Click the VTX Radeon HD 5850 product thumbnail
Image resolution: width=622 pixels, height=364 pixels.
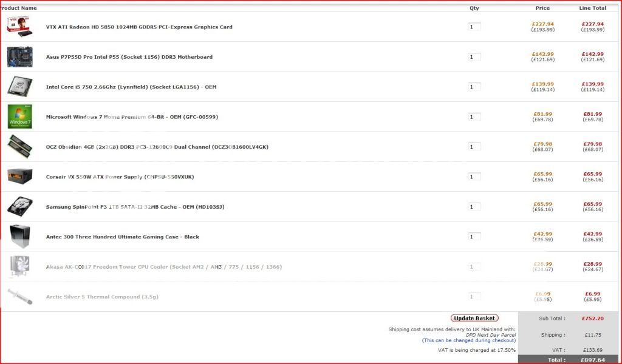pos(19,26)
